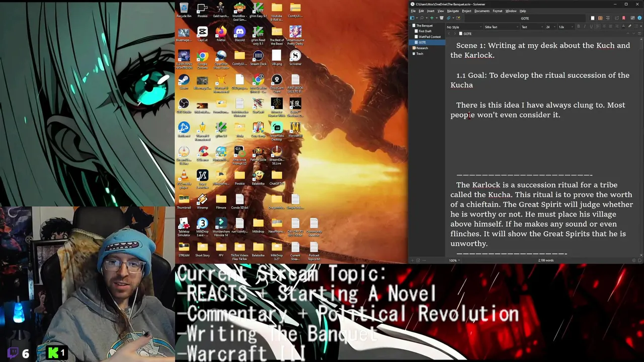Open the Insert menu in Scrivener
This screenshot has height=362, width=644.
(x=431, y=11)
